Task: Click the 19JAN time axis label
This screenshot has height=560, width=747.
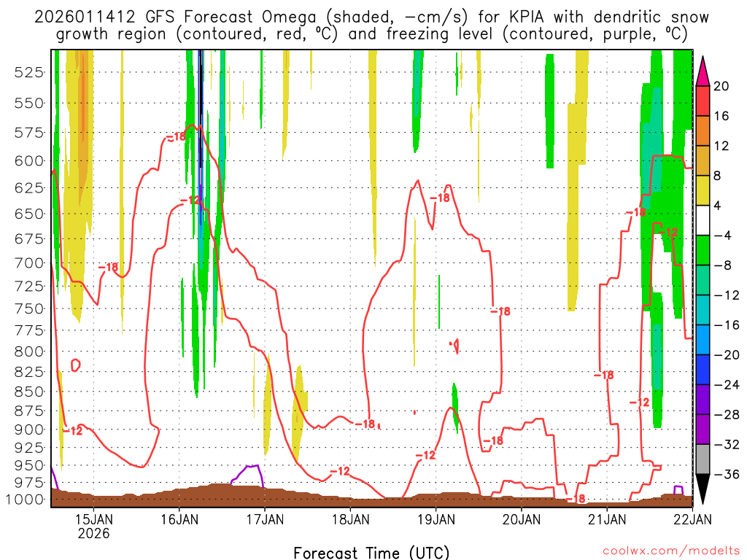Action: coord(436,518)
